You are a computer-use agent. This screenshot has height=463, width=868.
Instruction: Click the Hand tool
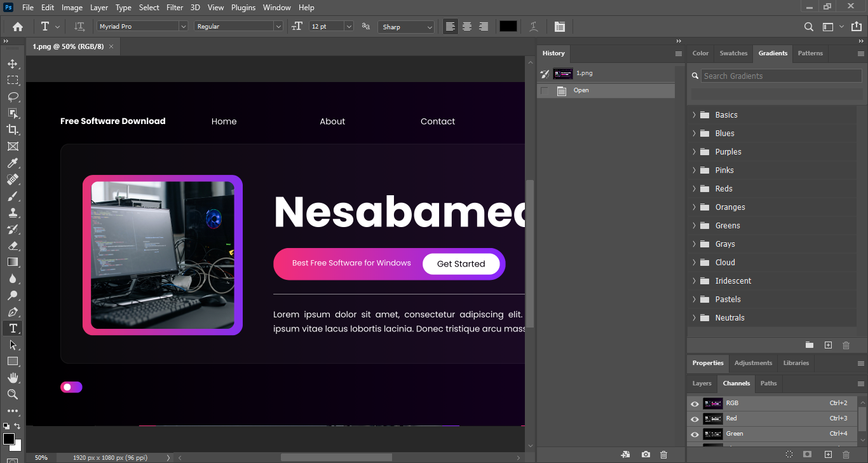[13, 378]
